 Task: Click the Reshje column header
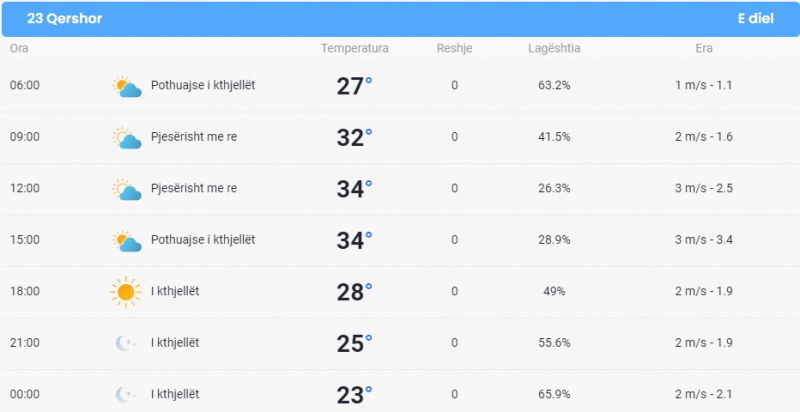coord(454,48)
